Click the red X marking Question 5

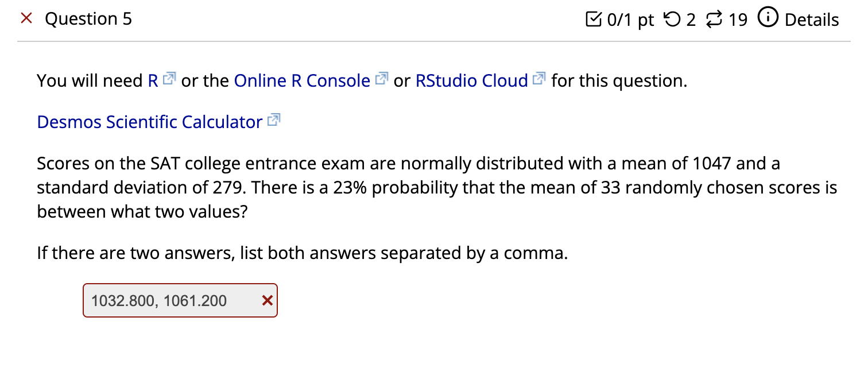26,18
